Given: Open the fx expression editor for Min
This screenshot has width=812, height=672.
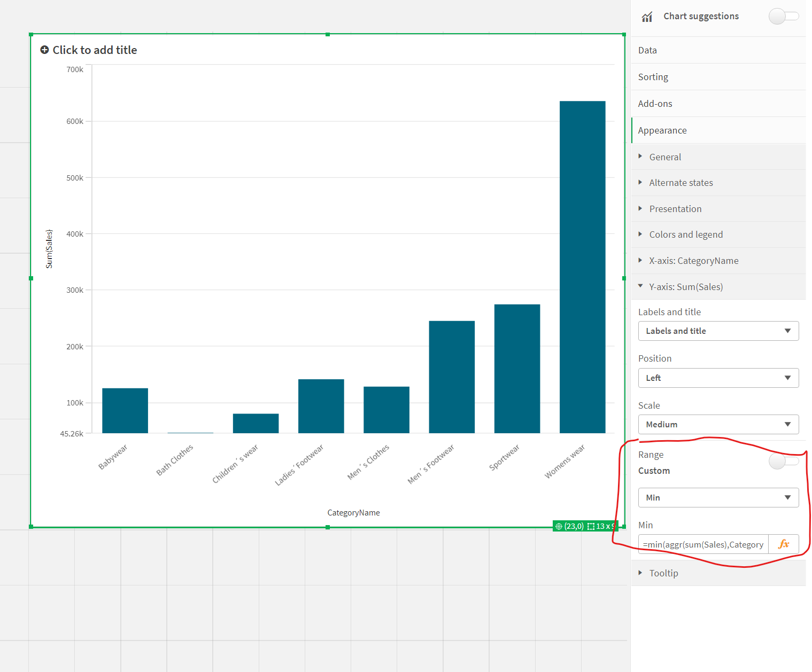Looking at the screenshot, I should 783,544.
